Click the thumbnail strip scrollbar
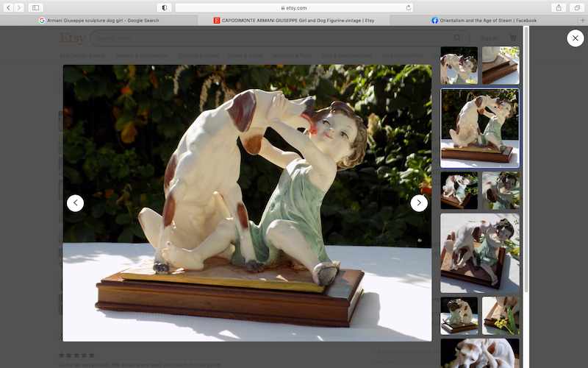The image size is (588, 368). click(526, 159)
